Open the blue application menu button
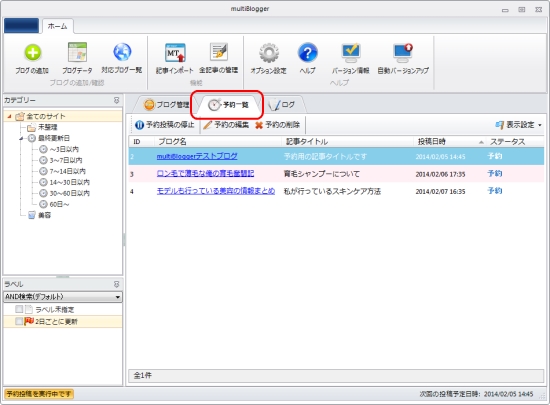The width and height of the screenshot is (550, 405). (21, 26)
